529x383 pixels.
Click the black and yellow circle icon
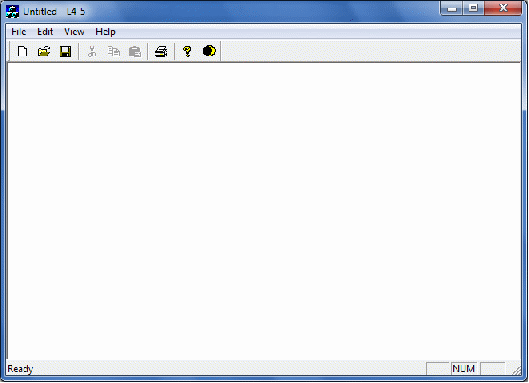(209, 51)
